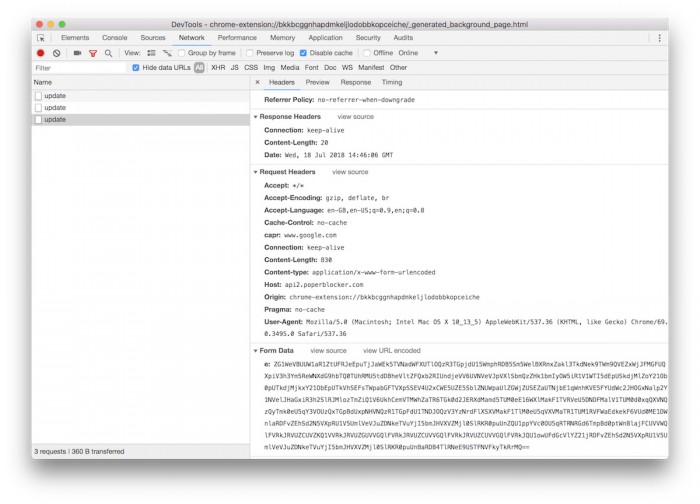Collapse the Form Data section
Screen dimensions: 700x504
coord(256,351)
